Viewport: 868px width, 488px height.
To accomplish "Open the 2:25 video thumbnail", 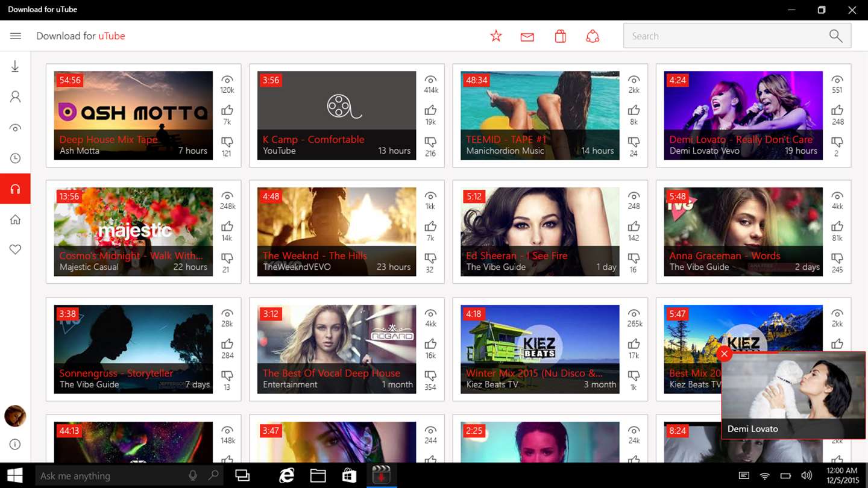I will (x=540, y=442).
